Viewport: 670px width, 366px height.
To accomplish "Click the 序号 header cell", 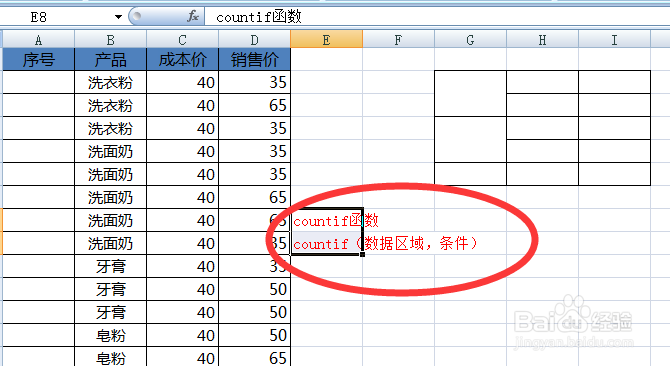I will 38,59.
